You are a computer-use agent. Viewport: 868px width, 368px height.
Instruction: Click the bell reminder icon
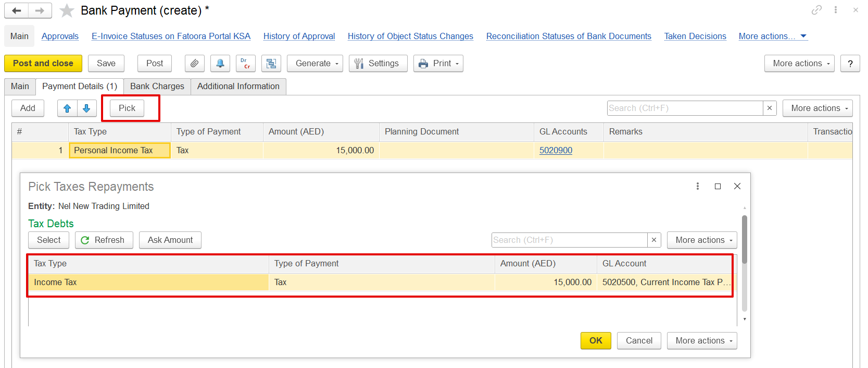(x=220, y=64)
